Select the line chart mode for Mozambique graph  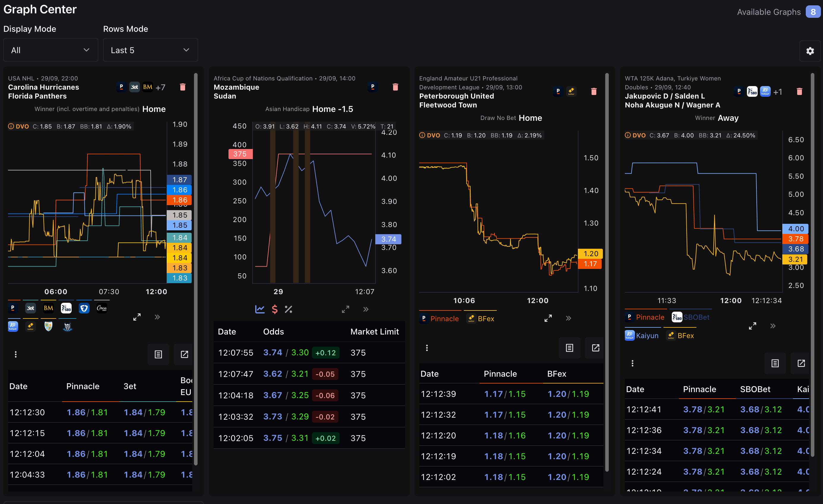pyautogui.click(x=260, y=309)
